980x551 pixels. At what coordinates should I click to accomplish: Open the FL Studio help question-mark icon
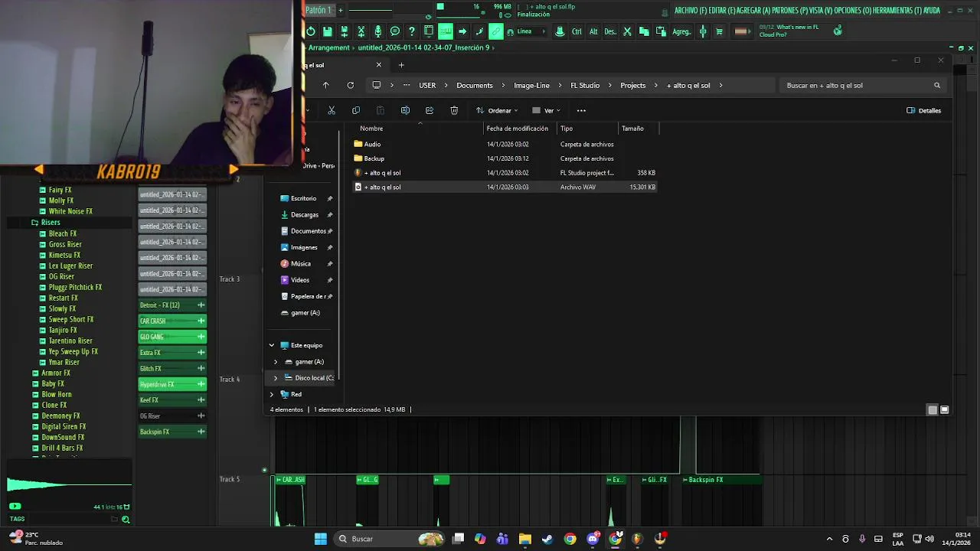pyautogui.click(x=412, y=31)
